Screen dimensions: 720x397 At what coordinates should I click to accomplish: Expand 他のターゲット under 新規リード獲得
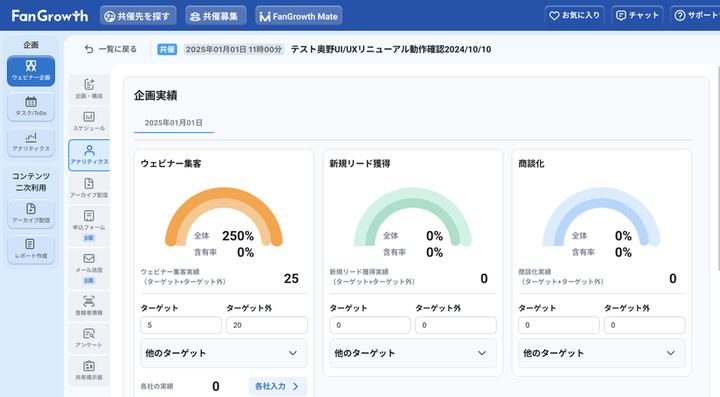point(413,353)
